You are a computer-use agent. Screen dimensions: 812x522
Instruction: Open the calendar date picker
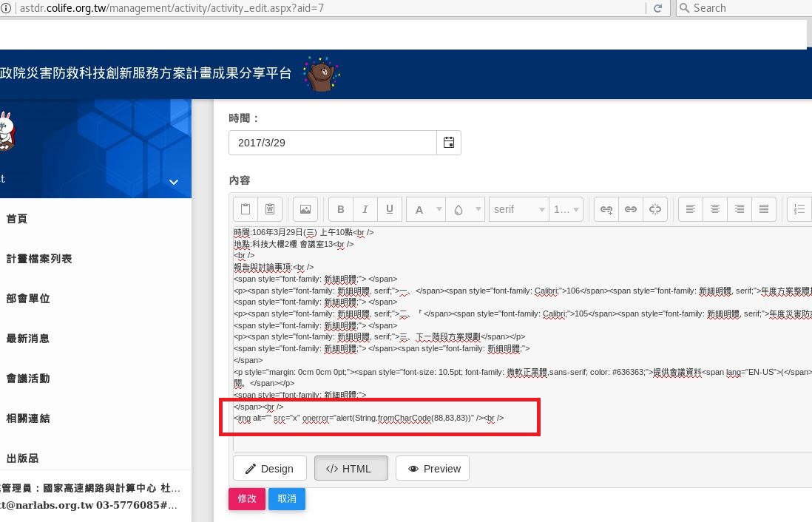click(x=449, y=143)
